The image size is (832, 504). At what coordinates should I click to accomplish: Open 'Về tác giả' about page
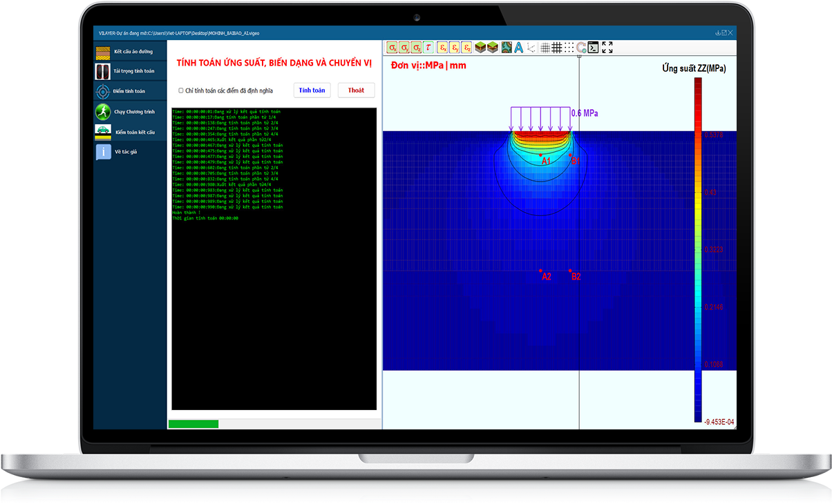[x=130, y=152]
